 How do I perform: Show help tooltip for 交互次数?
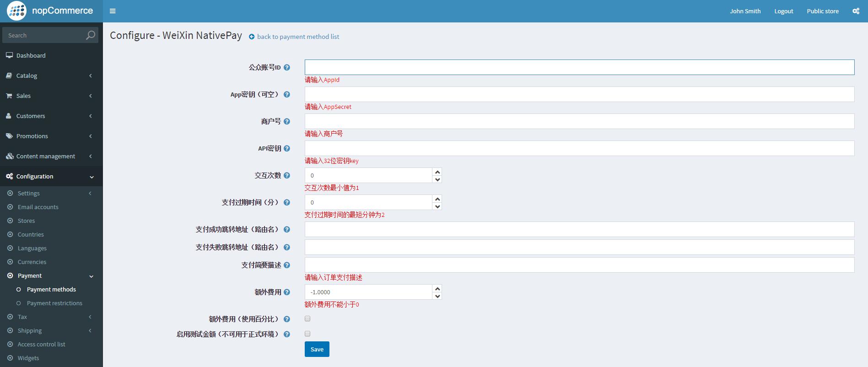[x=287, y=175]
